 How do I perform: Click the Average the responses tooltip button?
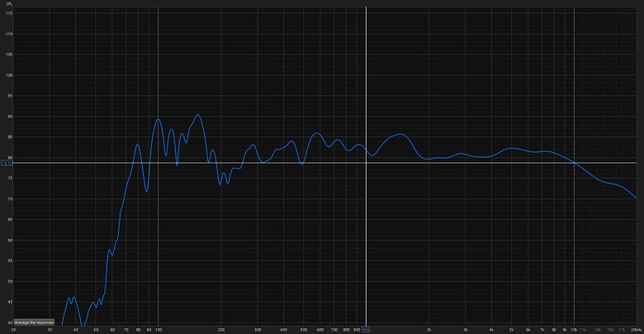click(34, 322)
